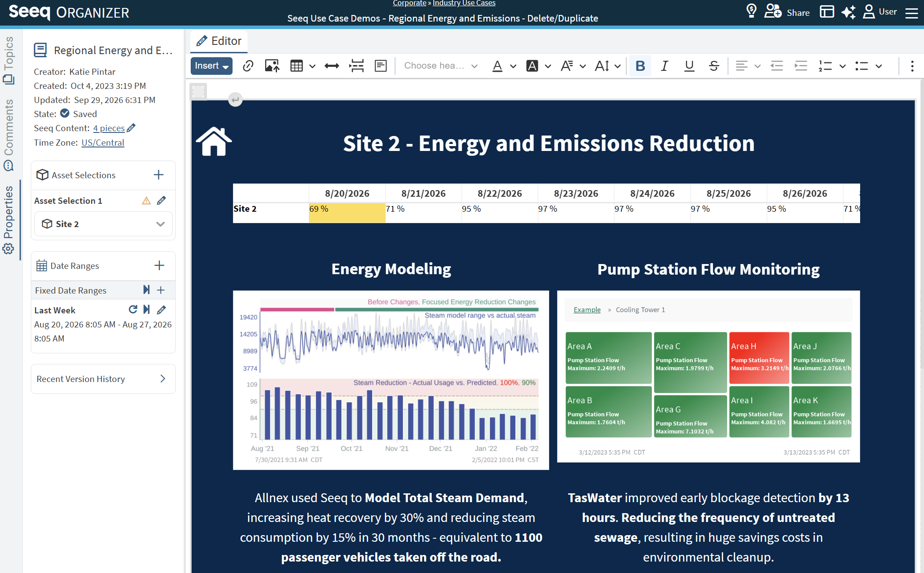Open the 4 pieces link
This screenshot has width=924, height=573.
coord(109,128)
